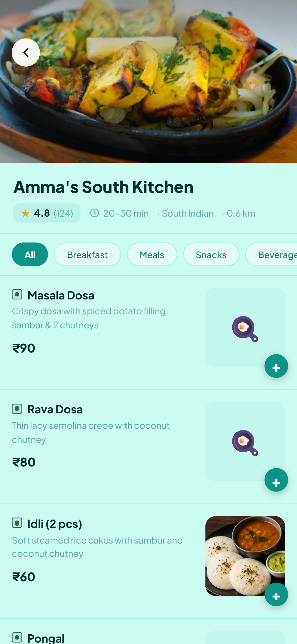Tap the Masala Dosa placeholder image
The width and height of the screenshot is (297, 644).
tap(245, 328)
